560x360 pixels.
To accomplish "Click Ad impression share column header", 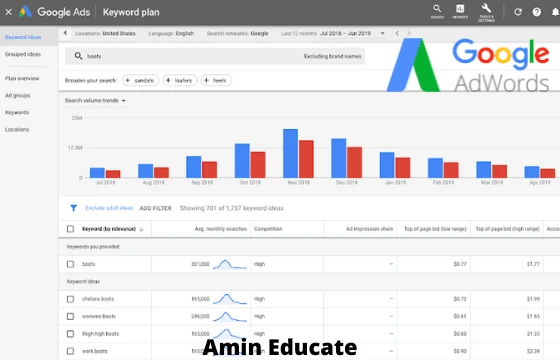I will (x=370, y=229).
